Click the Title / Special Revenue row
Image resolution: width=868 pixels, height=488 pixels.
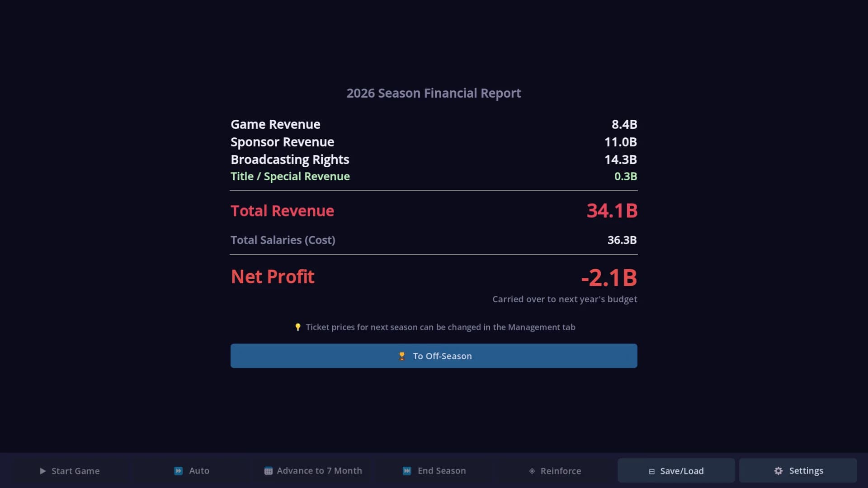(x=434, y=176)
